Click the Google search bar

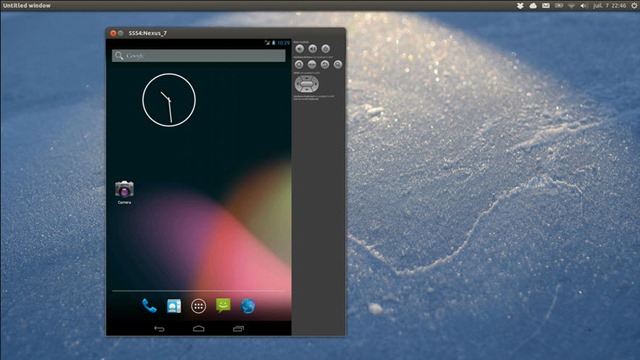[199, 56]
